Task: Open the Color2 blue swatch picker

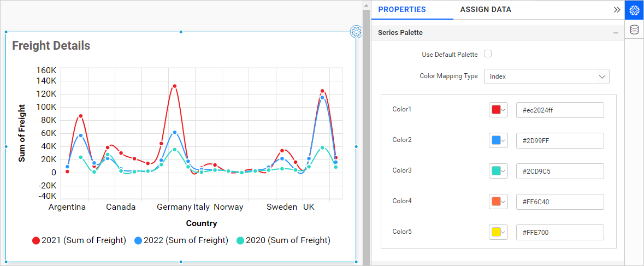Action: (x=498, y=140)
